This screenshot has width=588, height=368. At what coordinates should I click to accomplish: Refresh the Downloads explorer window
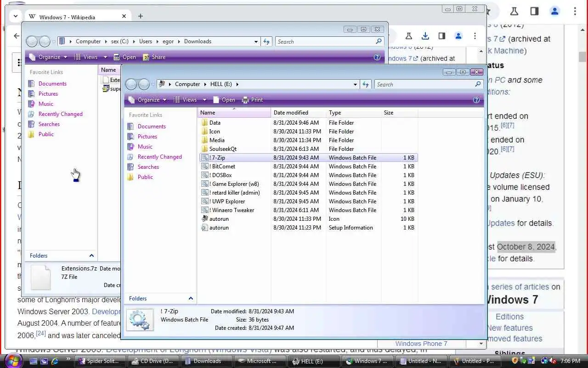pos(266,41)
